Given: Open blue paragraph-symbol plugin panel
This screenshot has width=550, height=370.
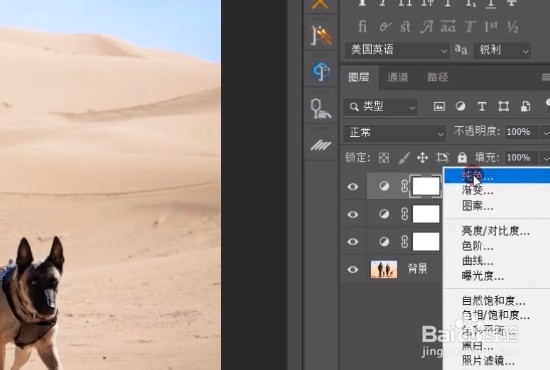Looking at the screenshot, I should click(321, 72).
